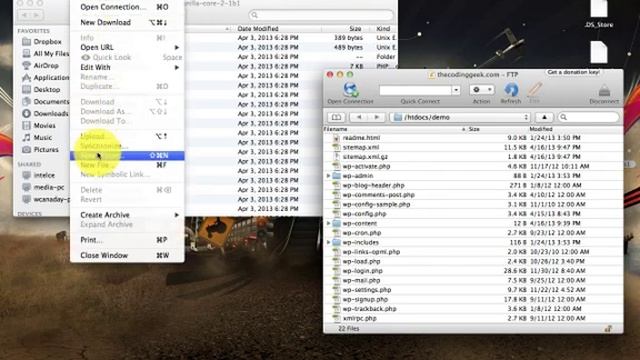Click the Open Connection globe icon
The image size is (640, 360).
pyautogui.click(x=350, y=89)
